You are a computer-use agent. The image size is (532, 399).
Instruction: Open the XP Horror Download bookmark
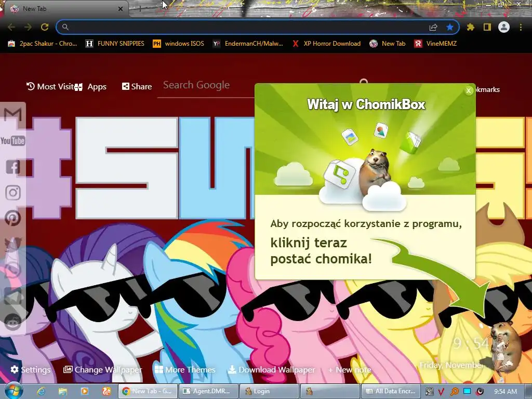326,44
